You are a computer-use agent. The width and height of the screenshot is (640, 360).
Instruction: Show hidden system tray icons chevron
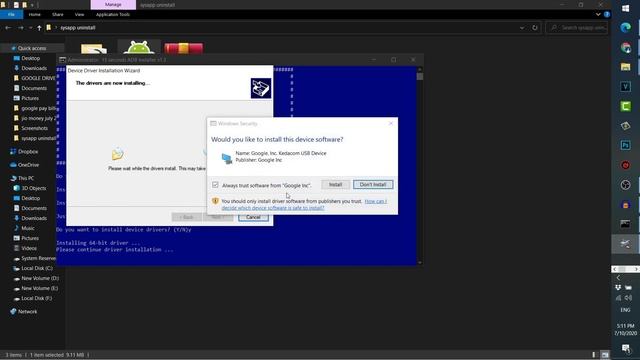tap(618, 278)
